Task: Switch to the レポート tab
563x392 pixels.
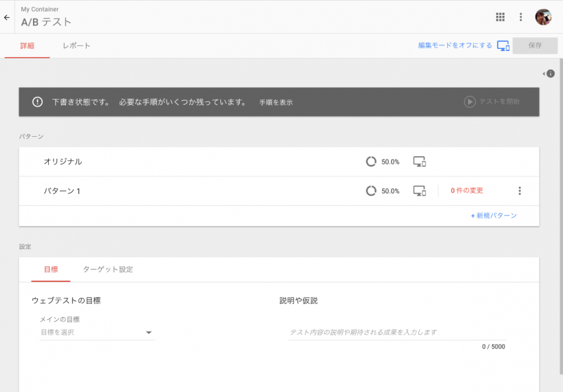Action: pos(76,45)
